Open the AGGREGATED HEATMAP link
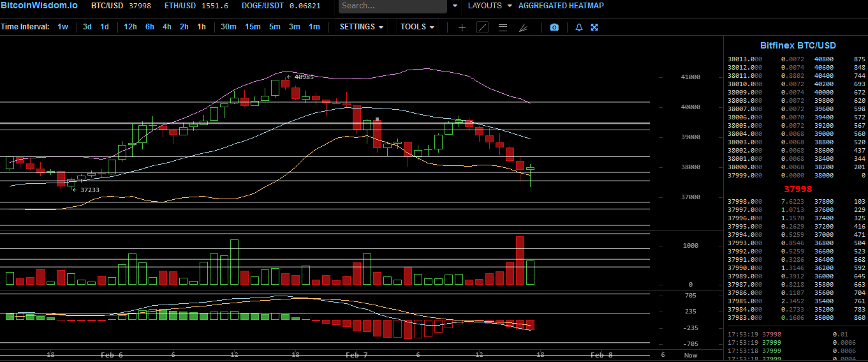This screenshot has width=868, height=362. (561, 6)
